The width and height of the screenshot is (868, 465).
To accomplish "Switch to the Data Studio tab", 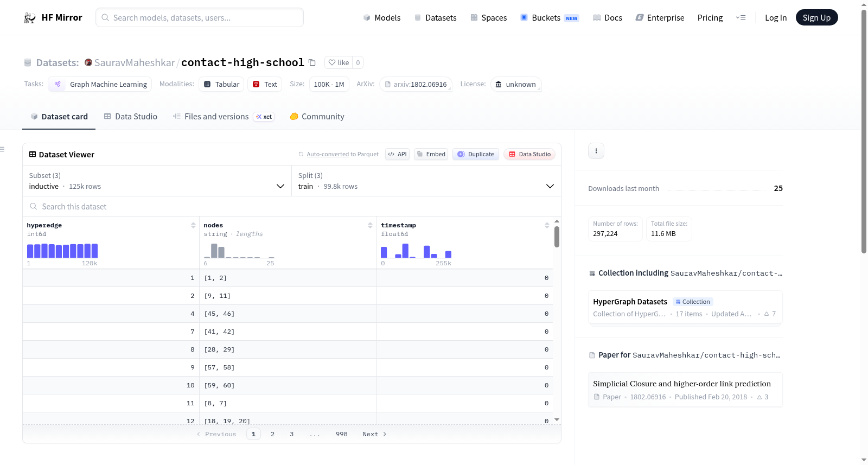I will pyautogui.click(x=131, y=117).
